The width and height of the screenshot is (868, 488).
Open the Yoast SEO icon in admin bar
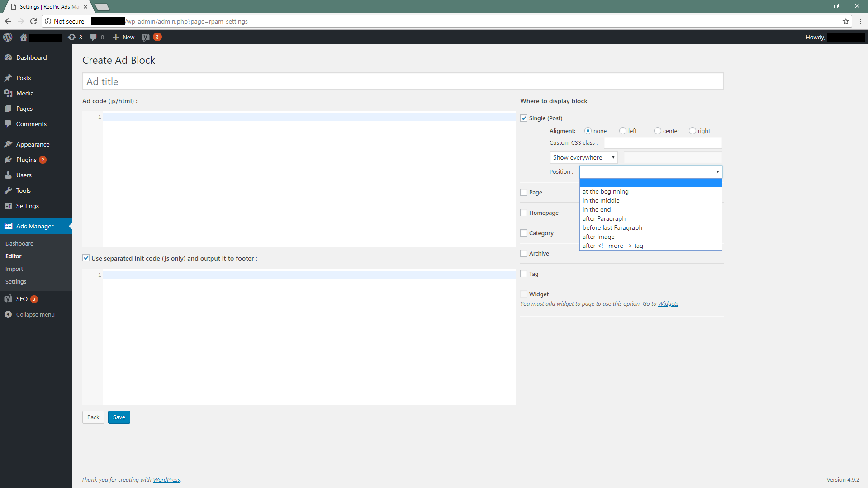click(146, 37)
